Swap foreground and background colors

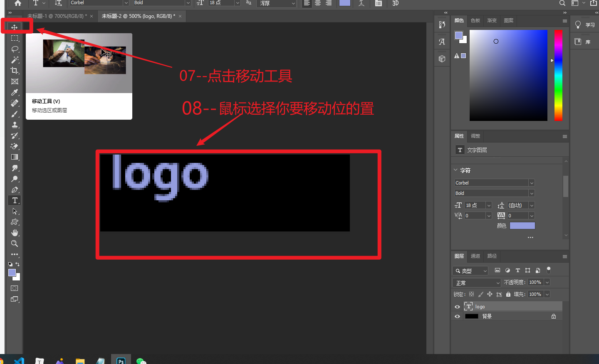pos(17,264)
